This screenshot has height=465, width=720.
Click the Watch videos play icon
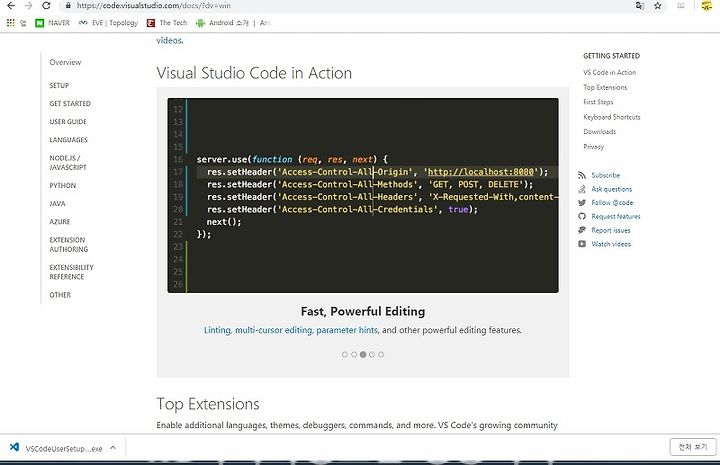[582, 244]
